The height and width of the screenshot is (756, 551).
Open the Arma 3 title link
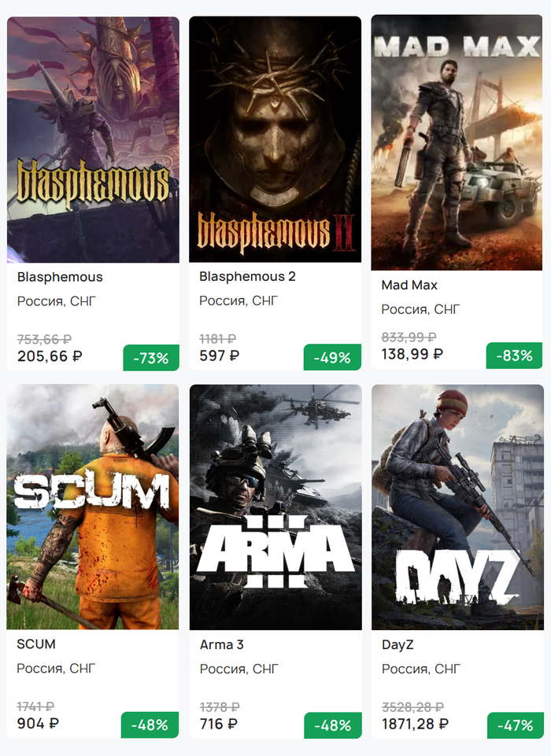tap(221, 645)
